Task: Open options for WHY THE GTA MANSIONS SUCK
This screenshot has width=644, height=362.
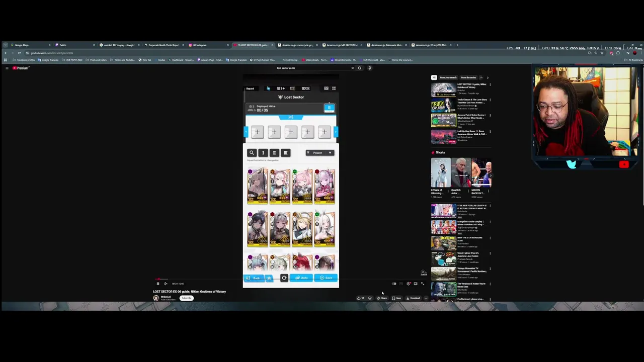Action: tap(490, 238)
